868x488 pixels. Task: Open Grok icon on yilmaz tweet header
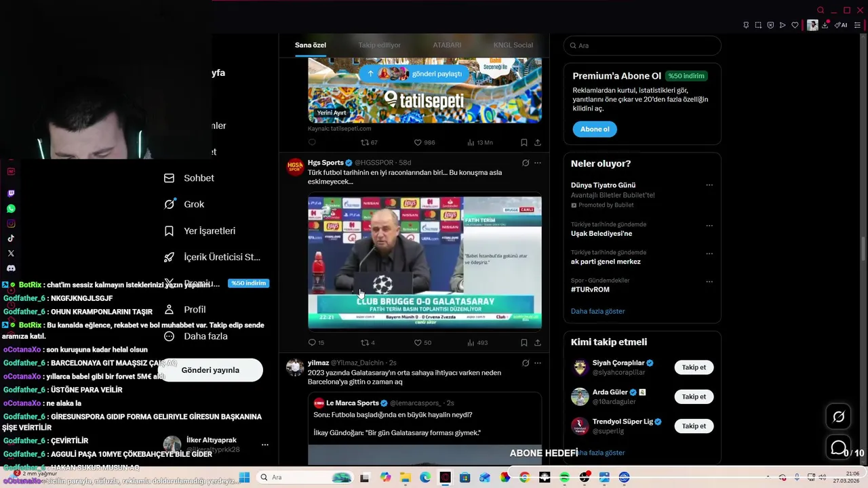pyautogui.click(x=525, y=363)
